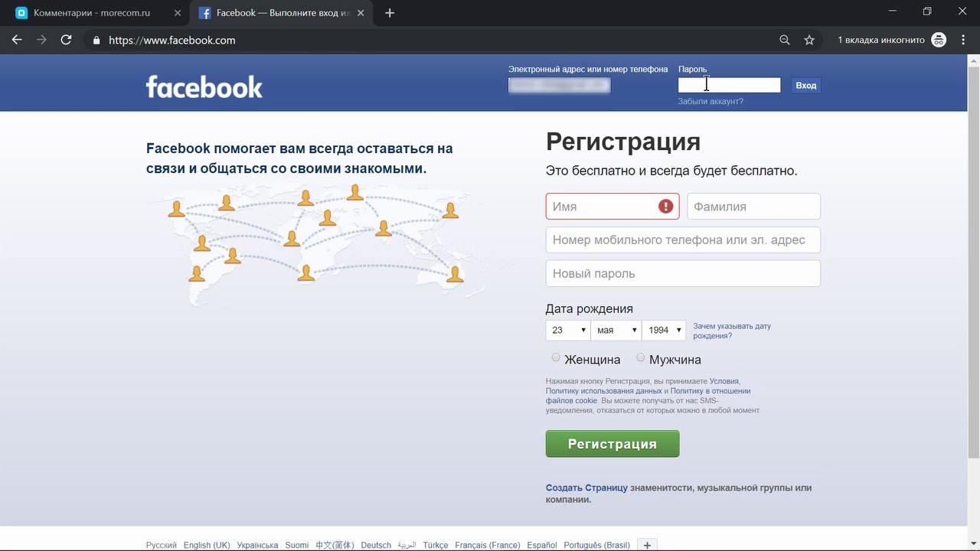Viewport: 980px width, 551px height.
Task: Select Suomi language
Action: [x=297, y=545]
